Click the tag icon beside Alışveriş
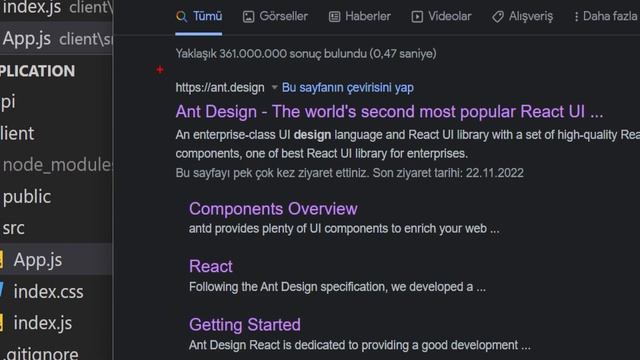 498,17
